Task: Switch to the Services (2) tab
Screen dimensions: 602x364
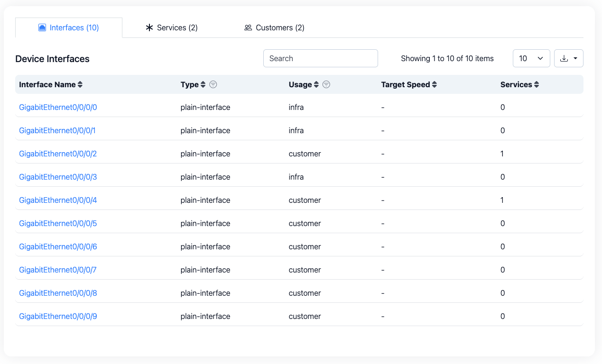Action: point(171,27)
